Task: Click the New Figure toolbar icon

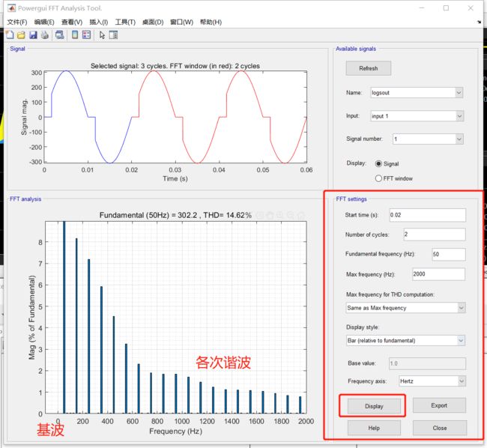Action: pos(10,34)
